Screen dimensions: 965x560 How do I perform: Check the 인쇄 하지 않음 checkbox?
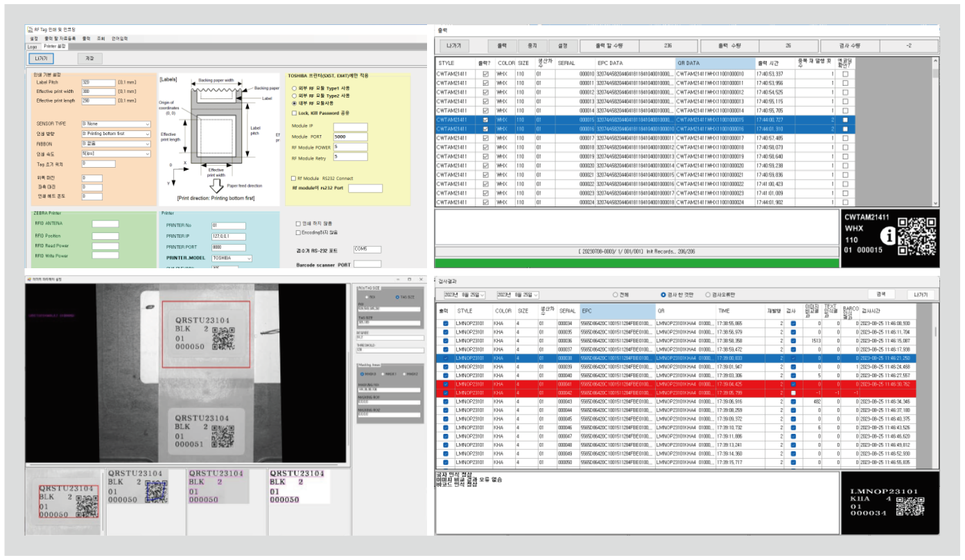[298, 224]
